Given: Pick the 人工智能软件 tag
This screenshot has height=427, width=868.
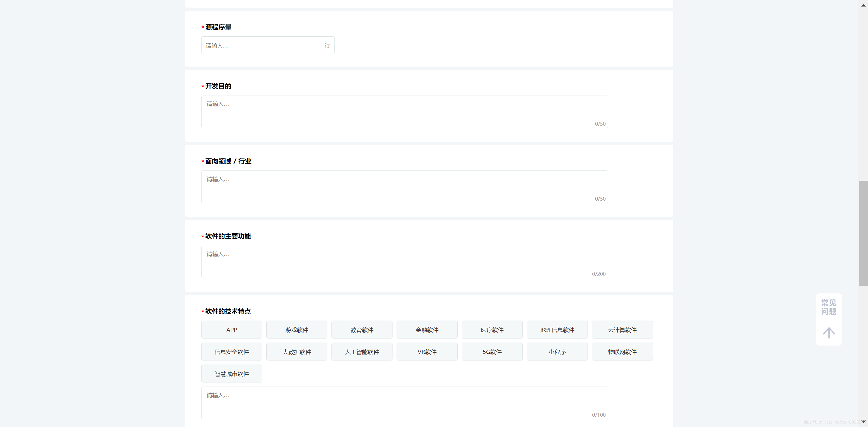Looking at the screenshot, I should [362, 352].
